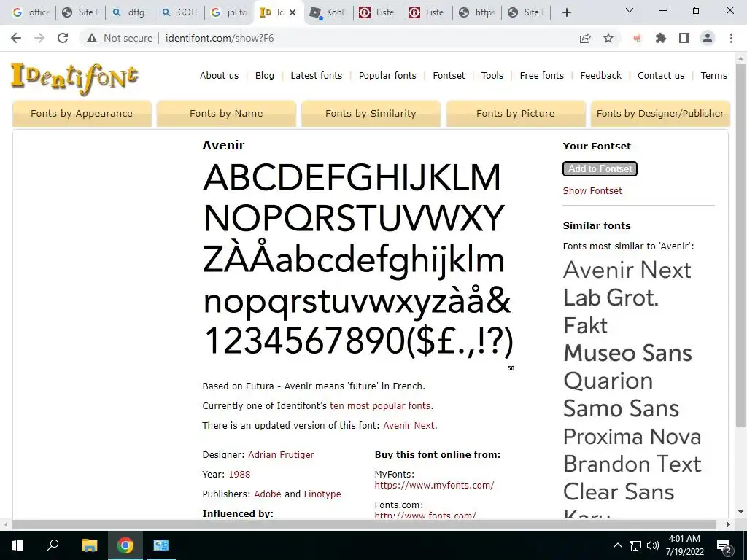The image size is (747, 560).
Task: Reload the page with the refresh icon
Action: (x=63, y=38)
